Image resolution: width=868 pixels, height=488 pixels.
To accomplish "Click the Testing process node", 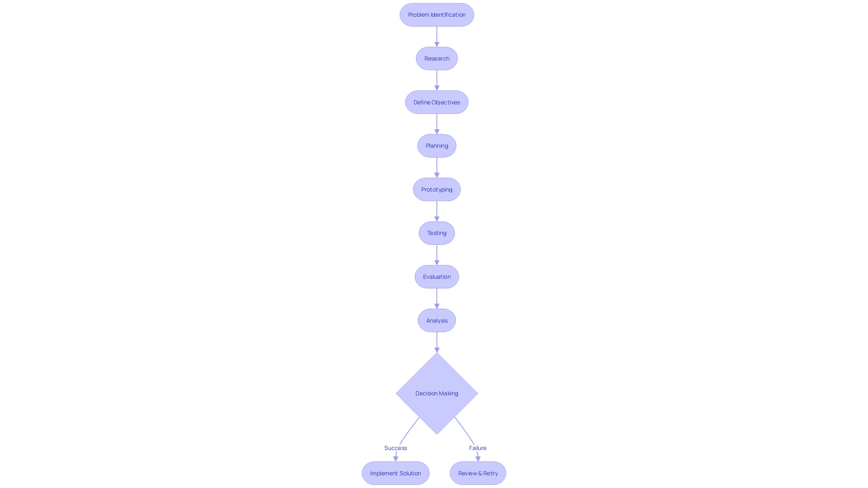I will pyautogui.click(x=436, y=233).
